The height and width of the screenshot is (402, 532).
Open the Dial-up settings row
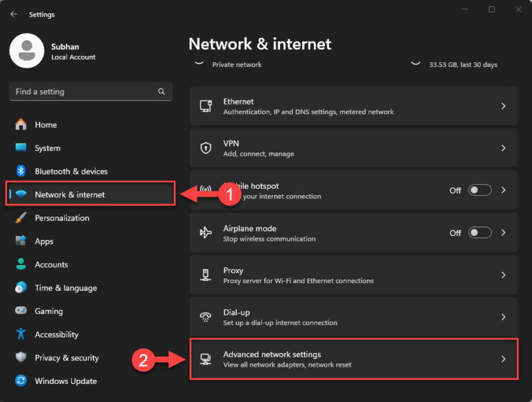(353, 317)
